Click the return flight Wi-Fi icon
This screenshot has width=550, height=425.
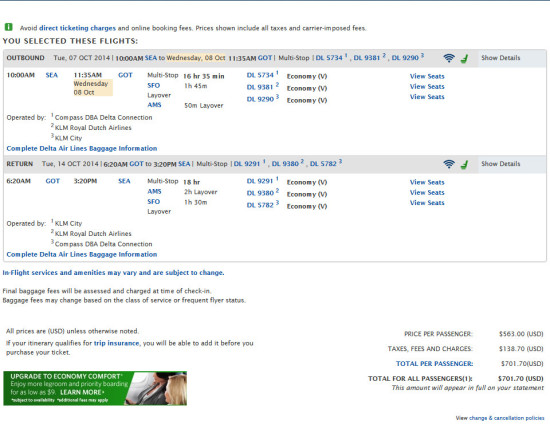[449, 164]
